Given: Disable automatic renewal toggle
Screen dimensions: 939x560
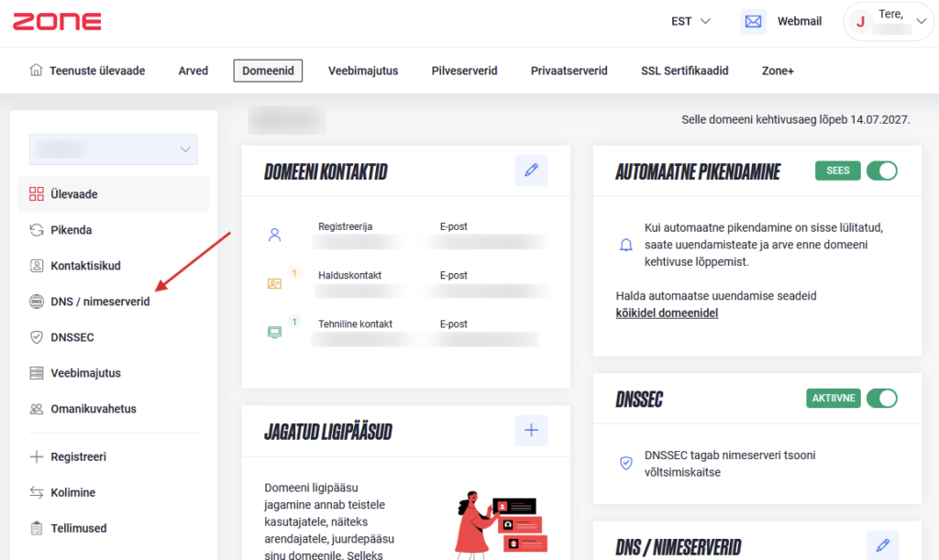Looking at the screenshot, I should (x=881, y=170).
